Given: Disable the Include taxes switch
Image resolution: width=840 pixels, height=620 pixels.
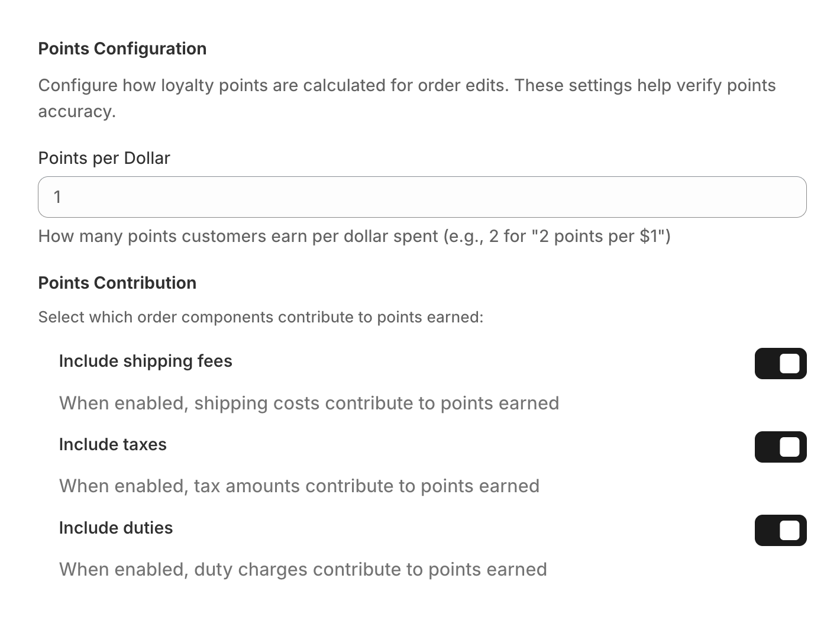Looking at the screenshot, I should (x=780, y=447).
